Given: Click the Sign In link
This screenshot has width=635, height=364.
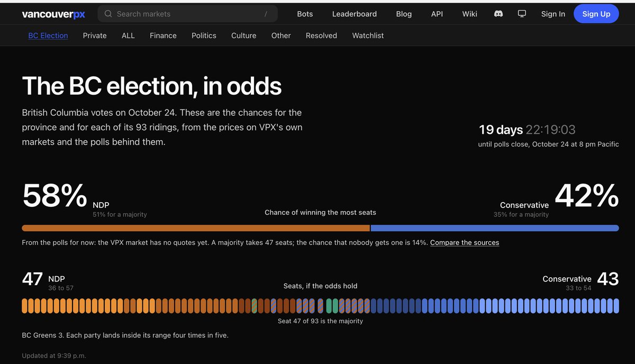Looking at the screenshot, I should [x=553, y=14].
